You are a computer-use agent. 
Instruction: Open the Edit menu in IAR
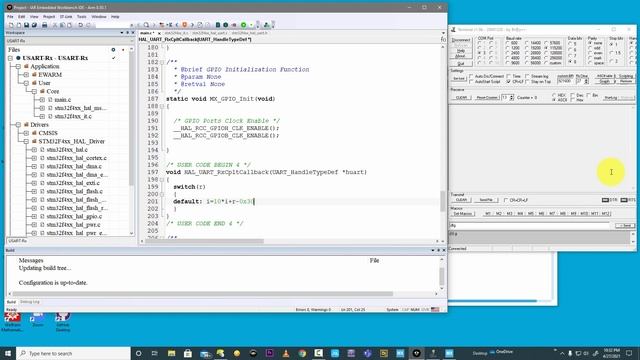pos(22,17)
